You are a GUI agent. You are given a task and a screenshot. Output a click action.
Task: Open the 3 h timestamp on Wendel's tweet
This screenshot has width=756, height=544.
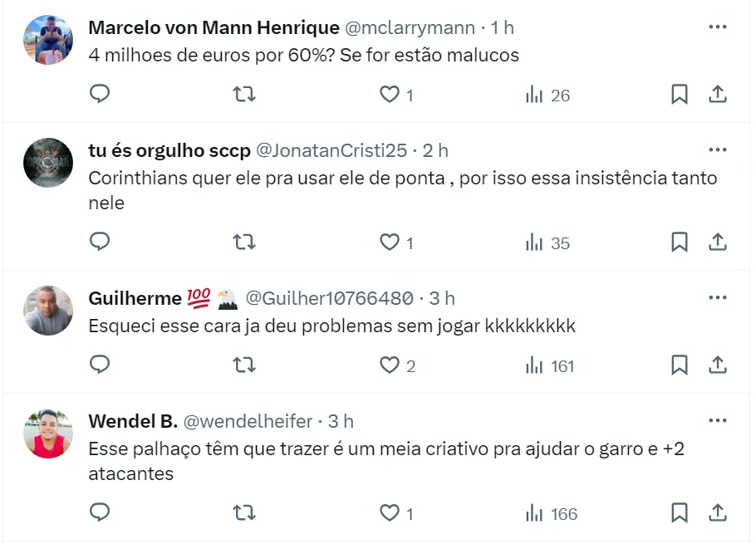(341, 421)
